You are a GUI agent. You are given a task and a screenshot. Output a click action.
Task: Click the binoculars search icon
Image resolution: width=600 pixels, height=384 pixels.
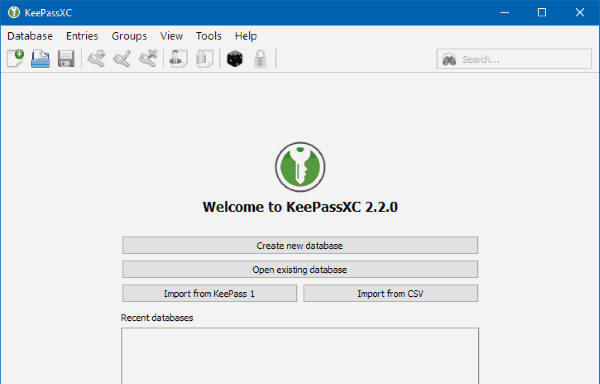(449, 59)
